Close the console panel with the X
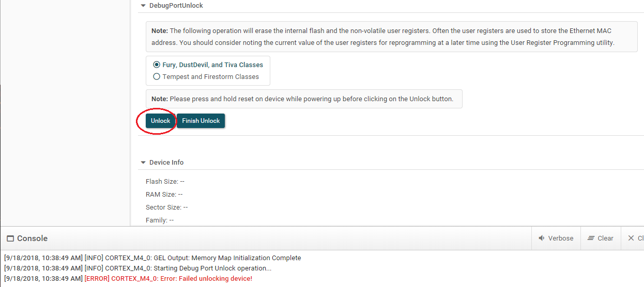Image resolution: width=644 pixels, height=287 pixels. pyautogui.click(x=631, y=238)
